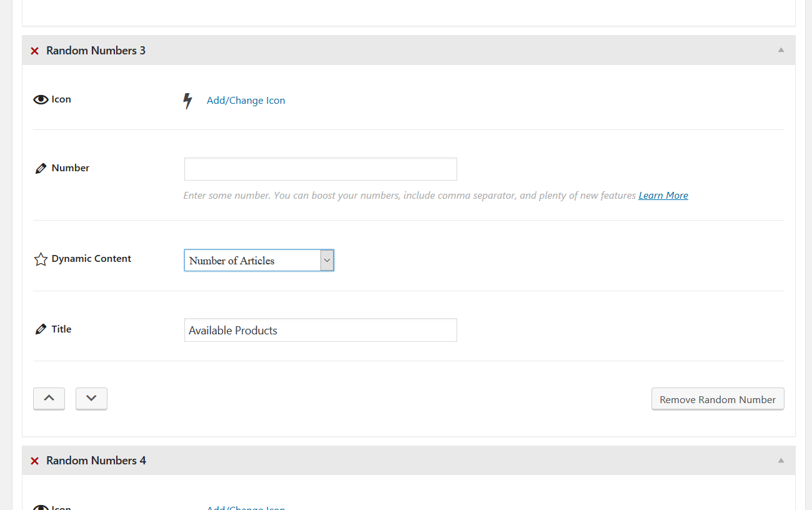Click the Remove Random Number button
This screenshot has width=812, height=510.
pyautogui.click(x=718, y=399)
